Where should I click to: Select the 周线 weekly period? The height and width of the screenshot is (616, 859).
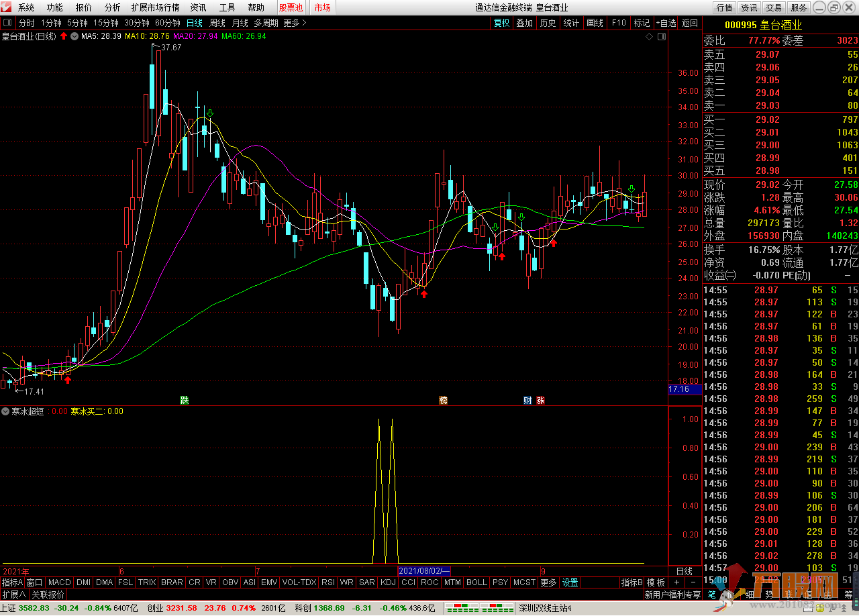[x=217, y=23]
